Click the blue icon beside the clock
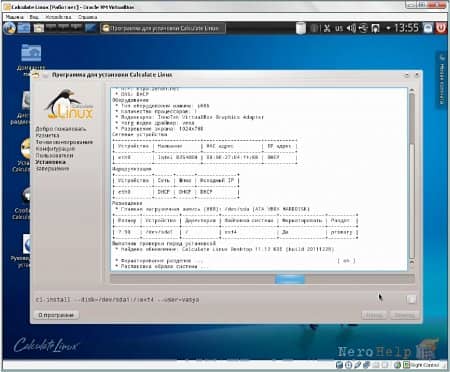Viewport: 450px width, 372px height. [x=428, y=28]
